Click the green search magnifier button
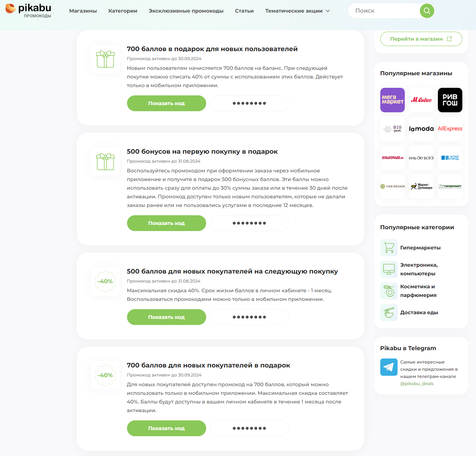This screenshot has height=456, width=476. point(427,11)
